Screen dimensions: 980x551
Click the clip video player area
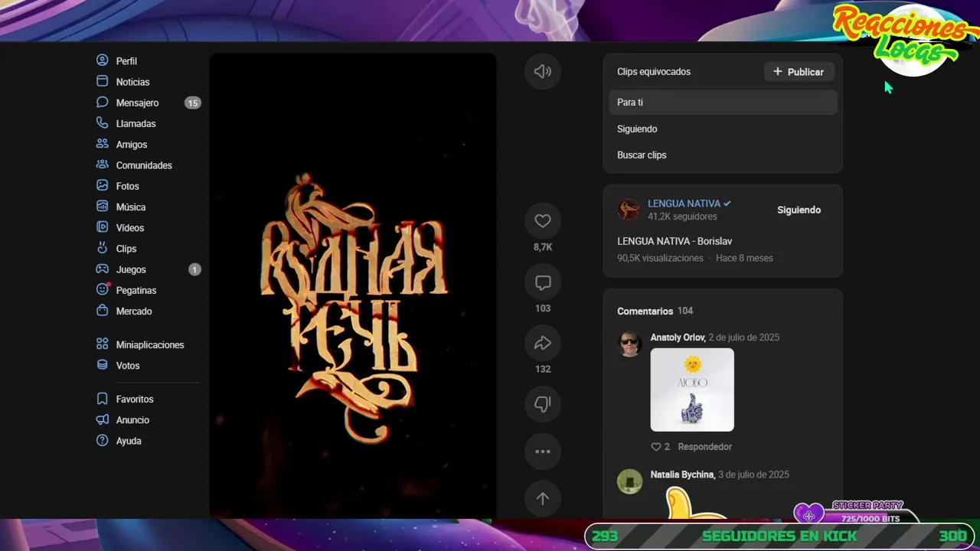pyautogui.click(x=353, y=285)
